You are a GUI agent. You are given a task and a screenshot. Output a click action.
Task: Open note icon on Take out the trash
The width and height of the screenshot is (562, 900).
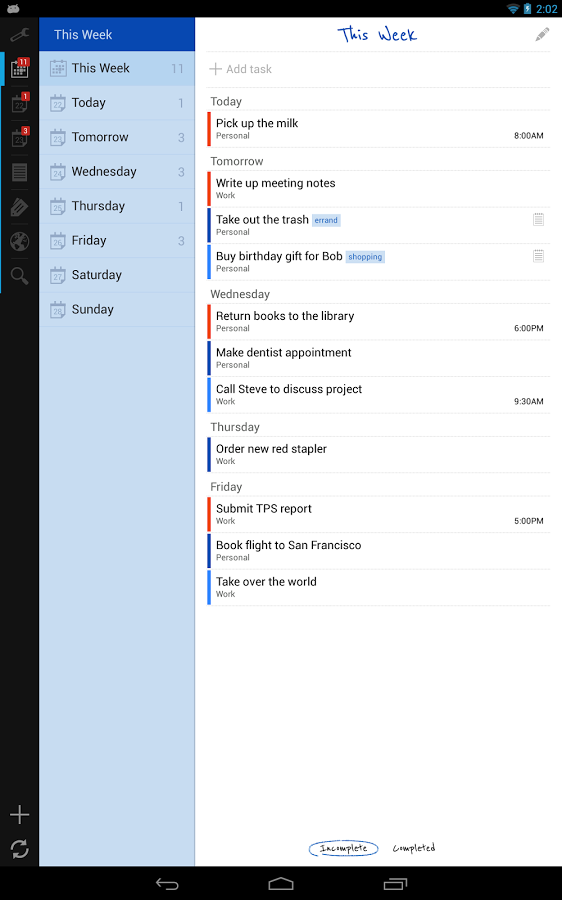(538, 219)
